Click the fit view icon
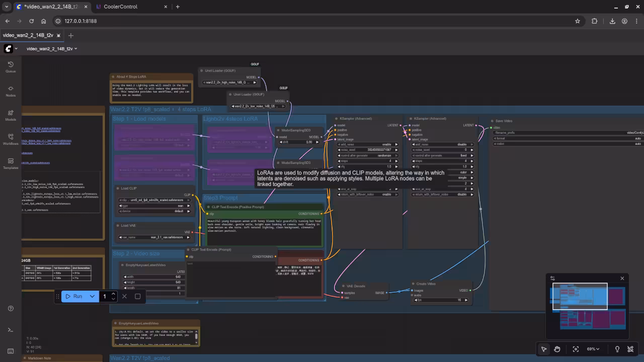Viewport: 644px width, 362px height. pyautogui.click(x=576, y=349)
